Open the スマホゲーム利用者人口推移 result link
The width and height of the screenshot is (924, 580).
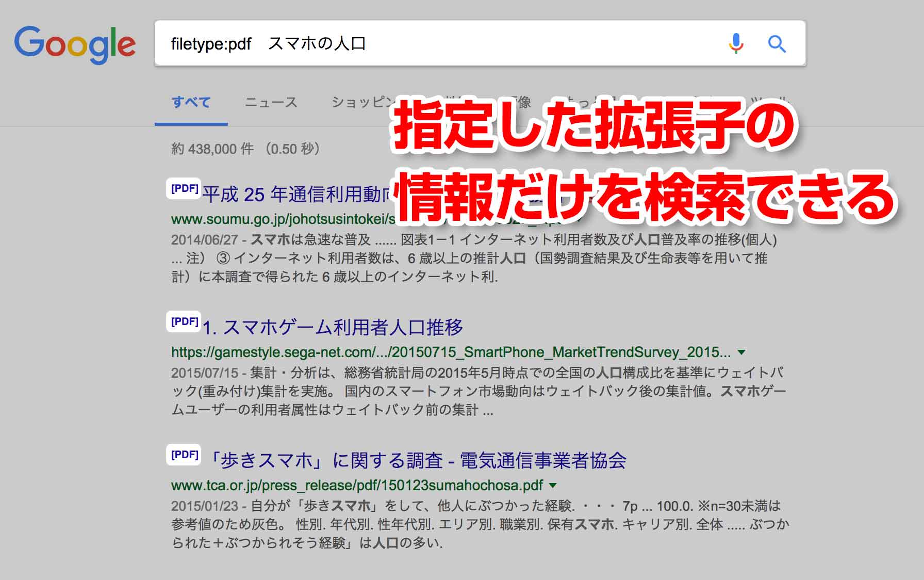333,327
